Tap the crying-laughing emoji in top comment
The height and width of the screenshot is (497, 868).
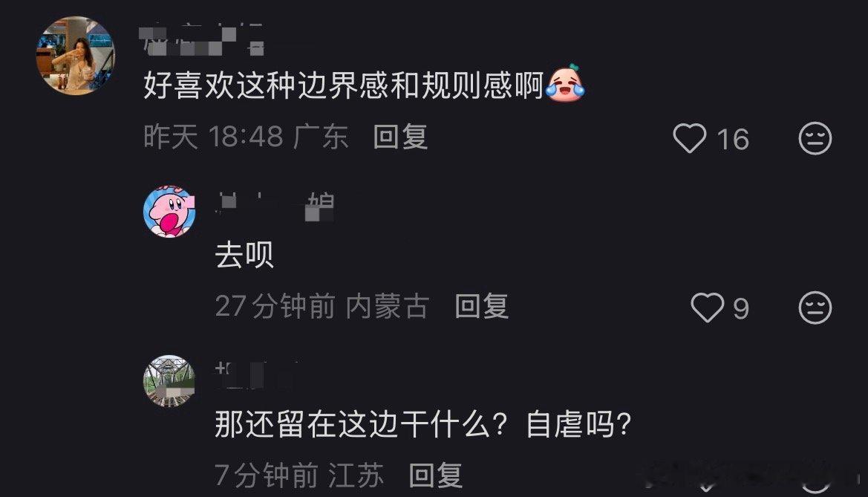pyautogui.click(x=565, y=84)
